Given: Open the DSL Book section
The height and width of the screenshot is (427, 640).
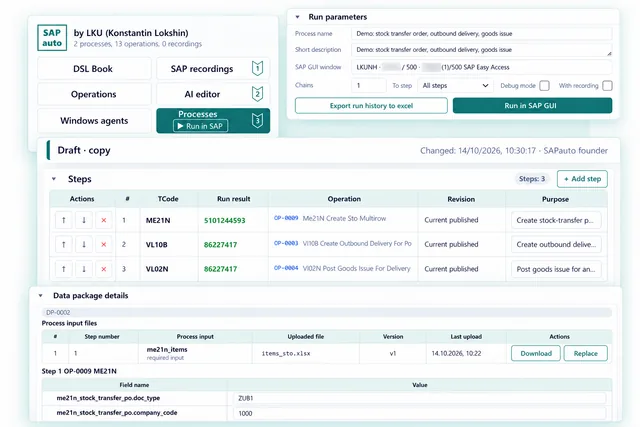Looking at the screenshot, I should click(x=94, y=69).
